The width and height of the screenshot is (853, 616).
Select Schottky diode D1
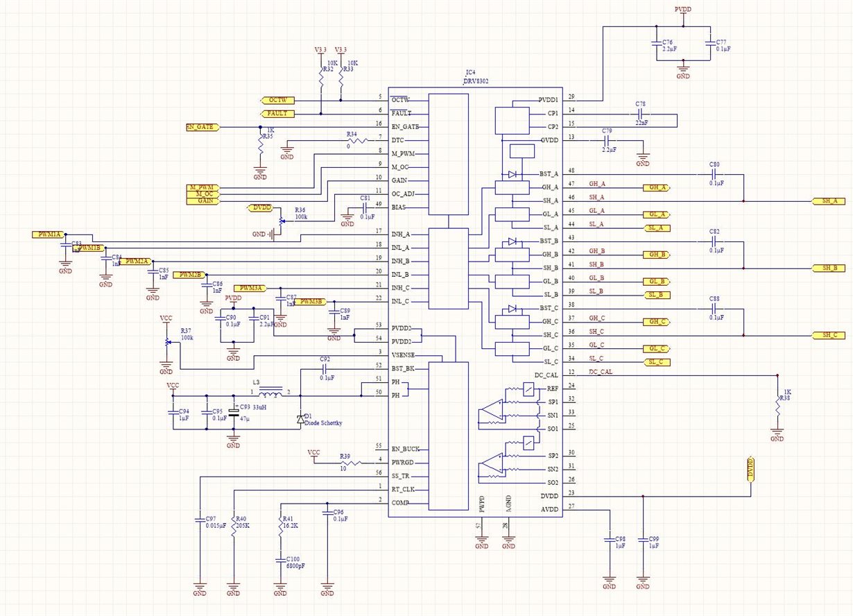pyautogui.click(x=300, y=418)
